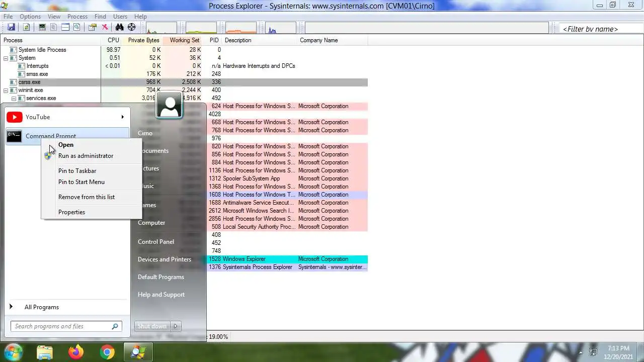This screenshot has width=644, height=362.
Task: Open the Options menu
Action: (x=30, y=17)
